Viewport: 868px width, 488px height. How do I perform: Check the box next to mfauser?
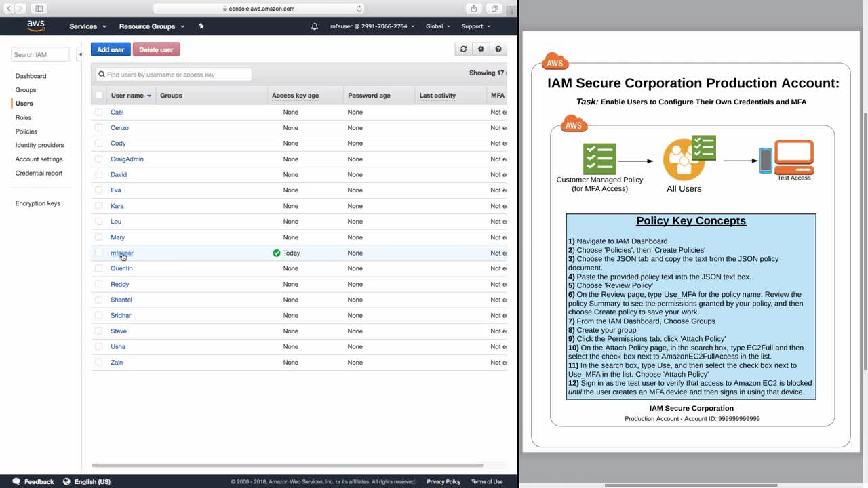(x=99, y=253)
